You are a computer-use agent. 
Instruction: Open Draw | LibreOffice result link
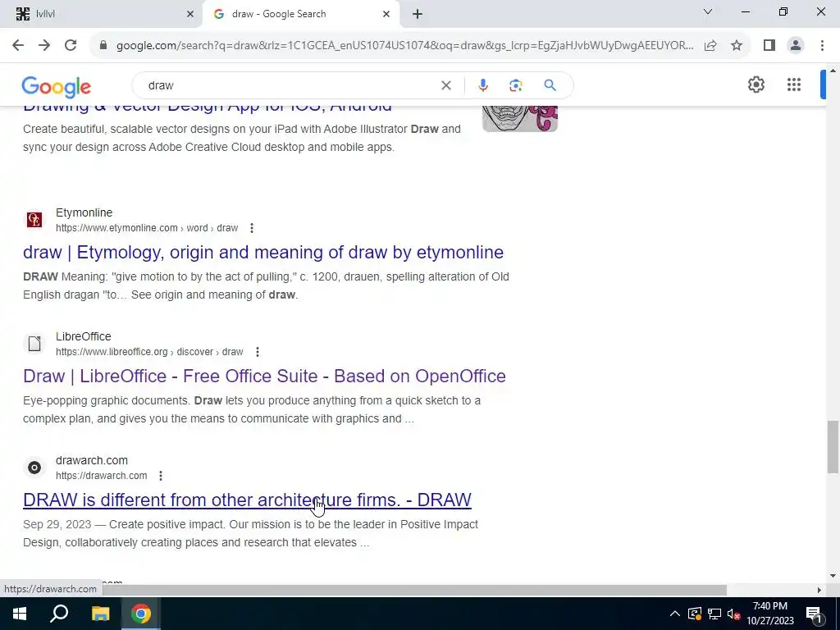pyautogui.click(x=264, y=376)
